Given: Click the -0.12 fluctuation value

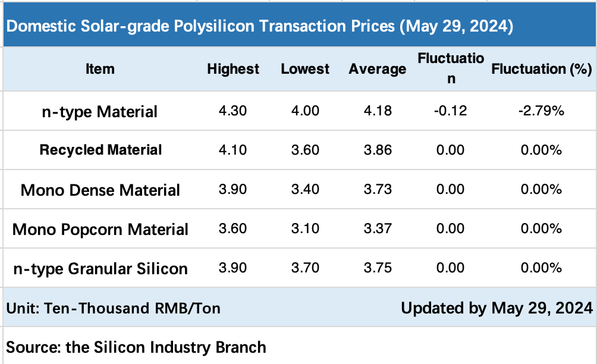Looking at the screenshot, I should coord(451,111).
